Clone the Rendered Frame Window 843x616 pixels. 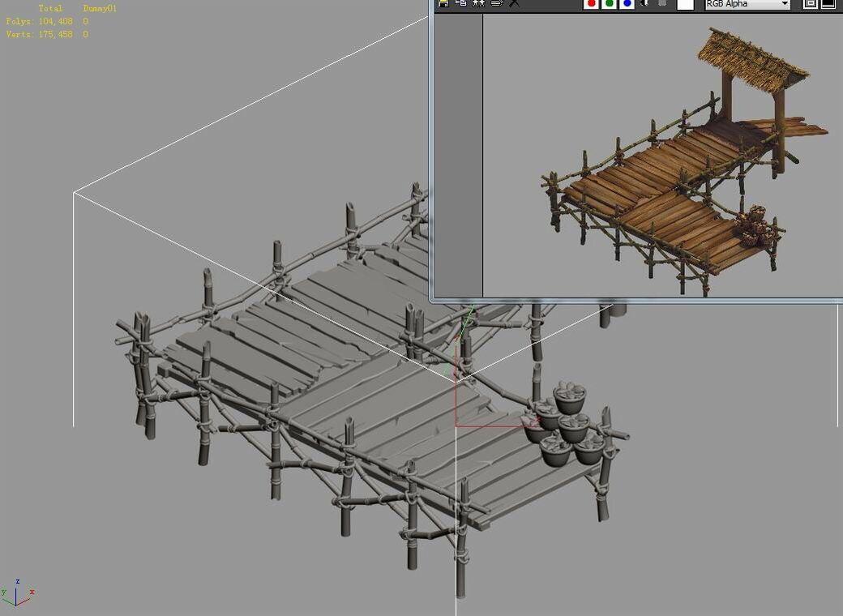click(479, 4)
